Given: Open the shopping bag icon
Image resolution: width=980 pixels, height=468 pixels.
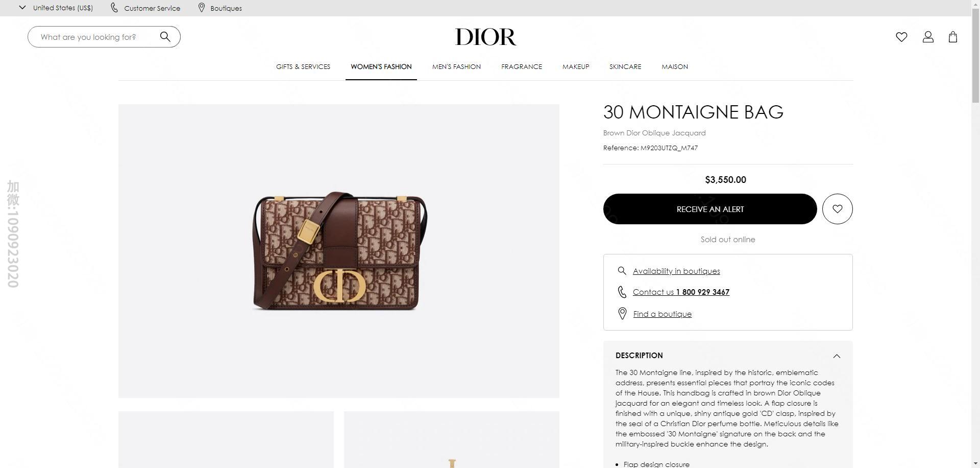Looking at the screenshot, I should click(x=952, y=37).
